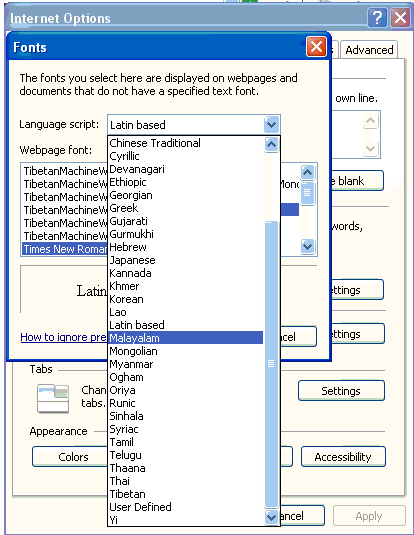Click the script list scrollbar thumb
The image size is (414, 535).
(271, 364)
